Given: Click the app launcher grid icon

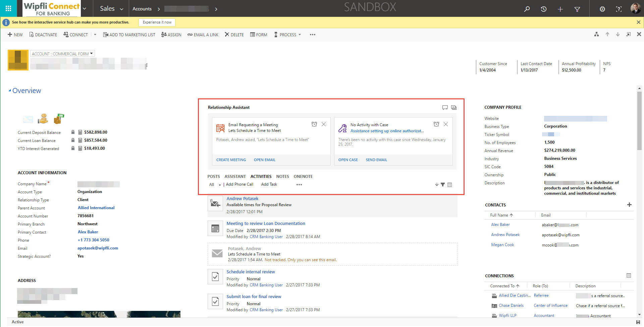Looking at the screenshot, I should click(8, 8).
